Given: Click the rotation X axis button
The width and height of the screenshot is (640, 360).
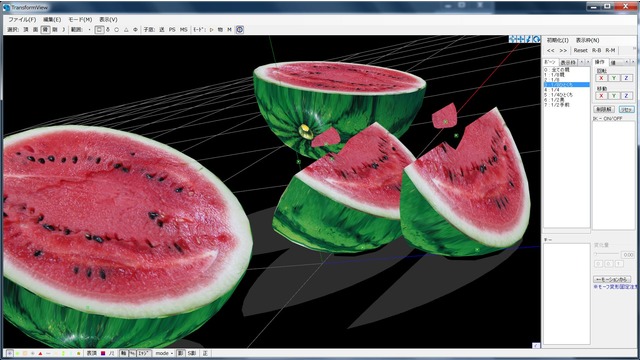Looking at the screenshot, I should point(601,78).
